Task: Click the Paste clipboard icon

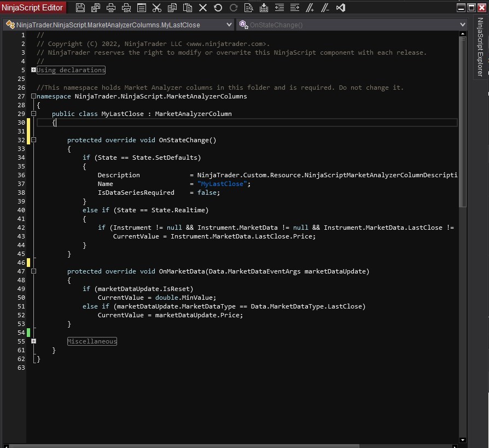Action: [188, 8]
